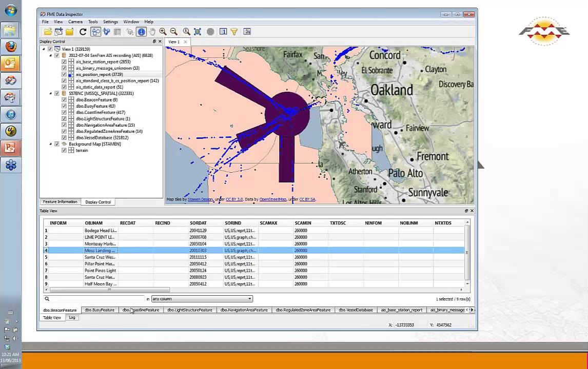
Task: Open the CC BY SA link
Action: click(x=307, y=199)
